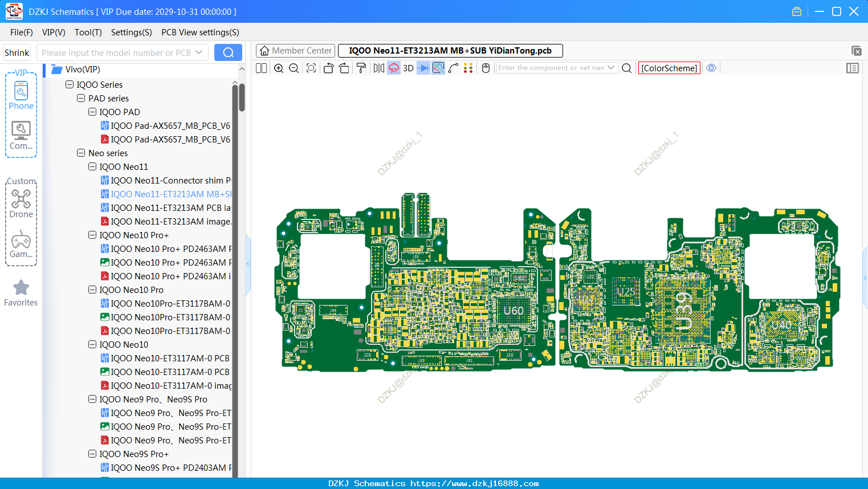The height and width of the screenshot is (489, 868).
Task: Search the entered component or net name
Action: 627,68
